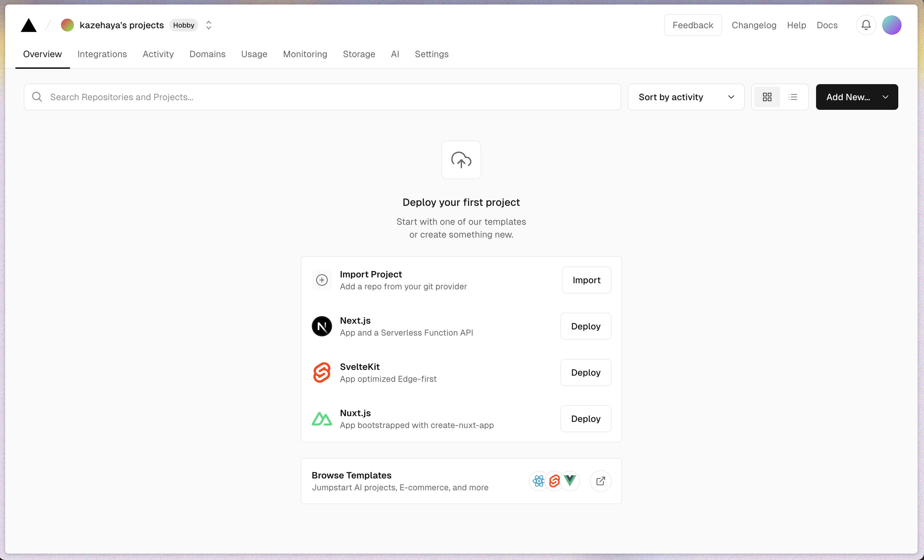Image resolution: width=924 pixels, height=560 pixels.
Task: Click the Nuxt.js logo icon
Action: 321,419
